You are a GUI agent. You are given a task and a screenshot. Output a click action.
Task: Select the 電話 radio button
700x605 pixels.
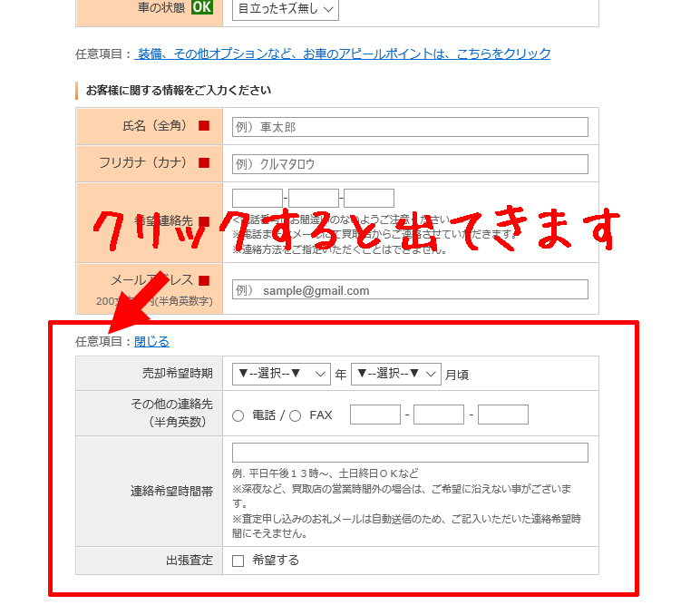click(238, 416)
